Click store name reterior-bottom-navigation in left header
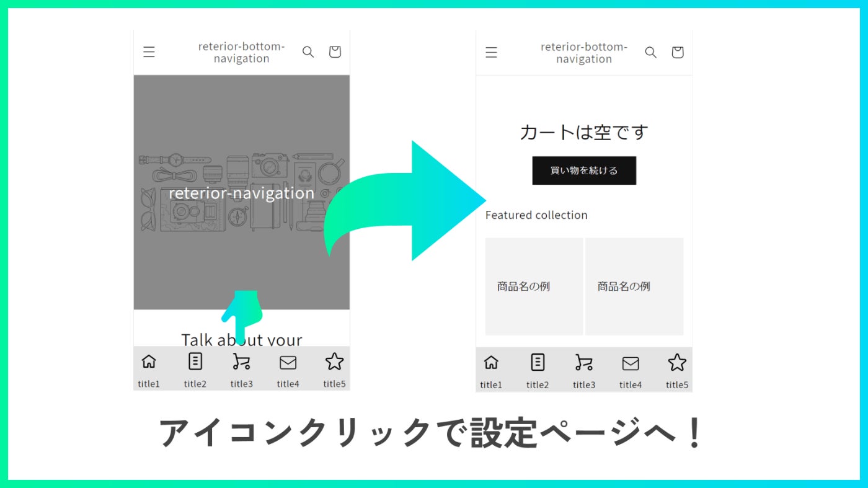Viewport: 868px width, 488px height. [x=241, y=53]
